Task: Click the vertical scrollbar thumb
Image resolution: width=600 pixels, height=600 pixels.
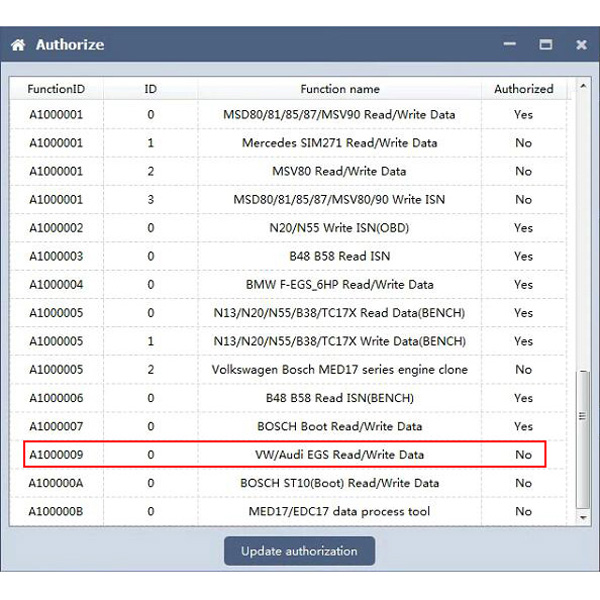Action: click(583, 439)
